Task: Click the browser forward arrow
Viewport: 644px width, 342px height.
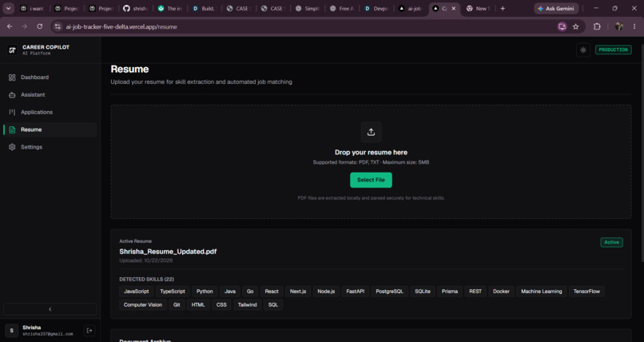Action: [25, 26]
